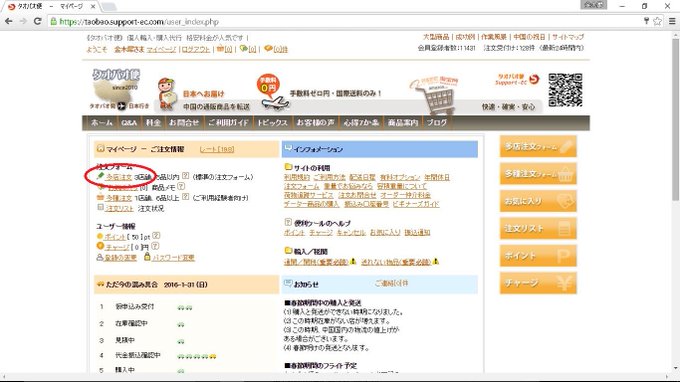Viewport: 680px width, 382px height.
Task: Open the 料金 navigation menu item
Action: click(x=153, y=123)
